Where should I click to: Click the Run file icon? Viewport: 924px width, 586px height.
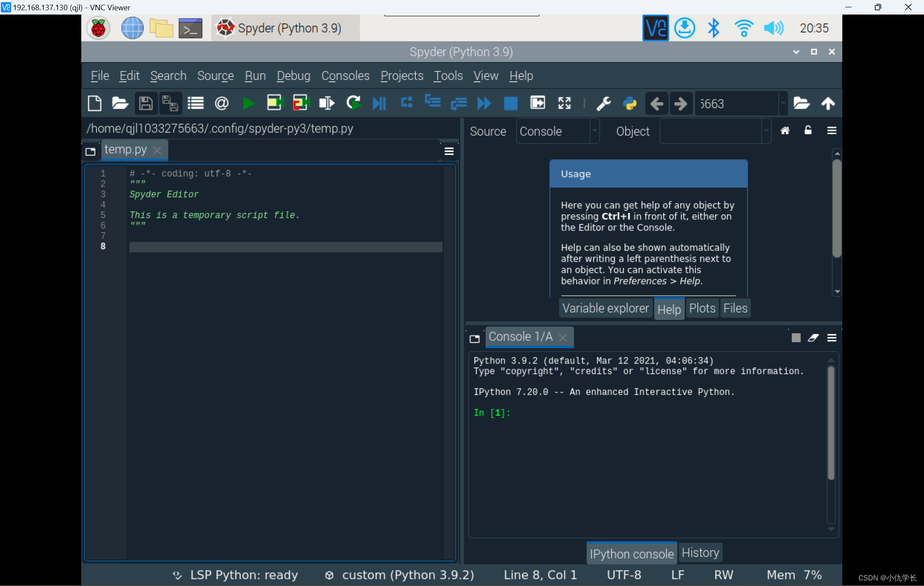pos(249,103)
